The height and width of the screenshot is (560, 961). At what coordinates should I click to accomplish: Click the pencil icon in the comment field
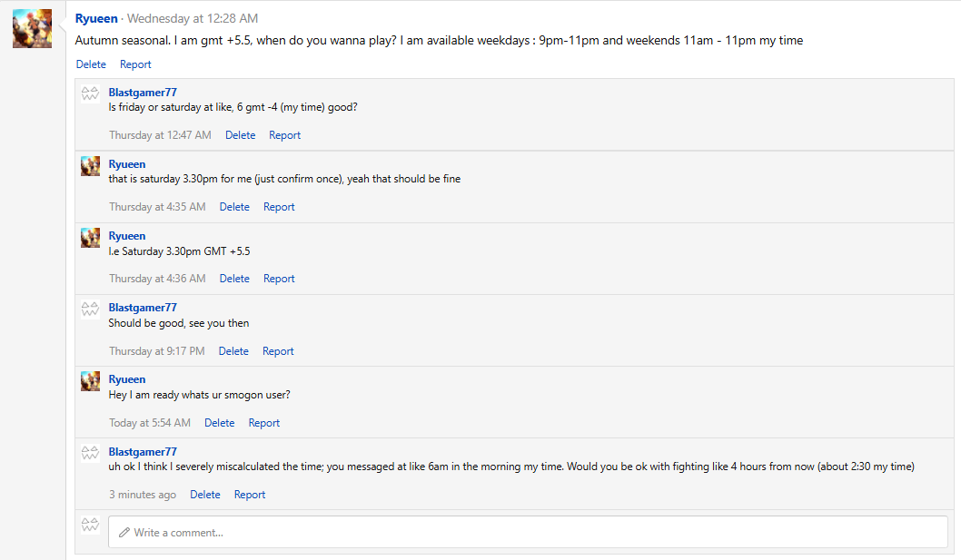[x=124, y=533]
